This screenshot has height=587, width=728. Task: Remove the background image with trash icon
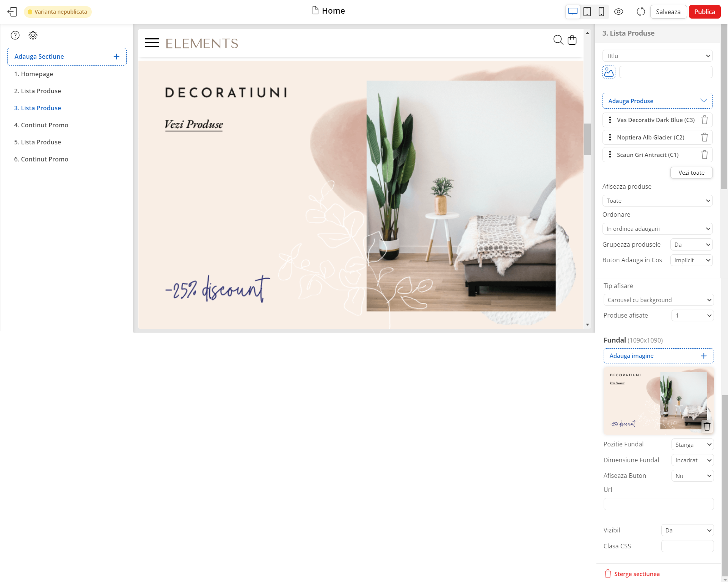click(x=707, y=426)
